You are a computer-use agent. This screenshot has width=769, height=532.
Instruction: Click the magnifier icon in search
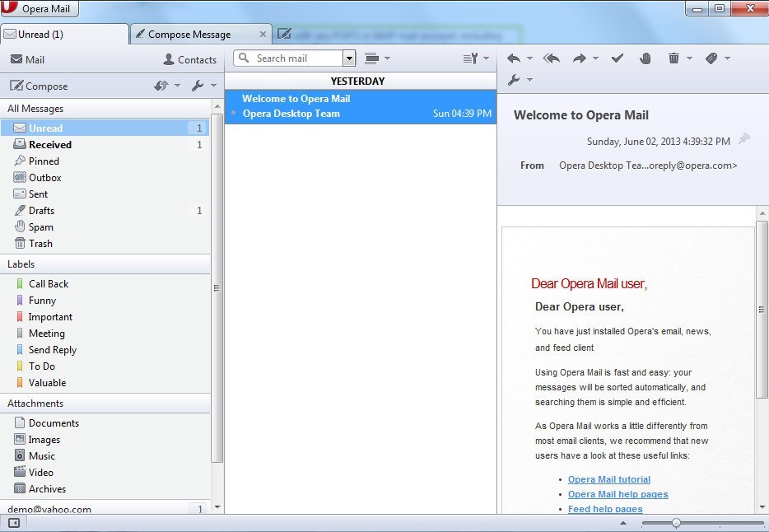[x=244, y=58]
